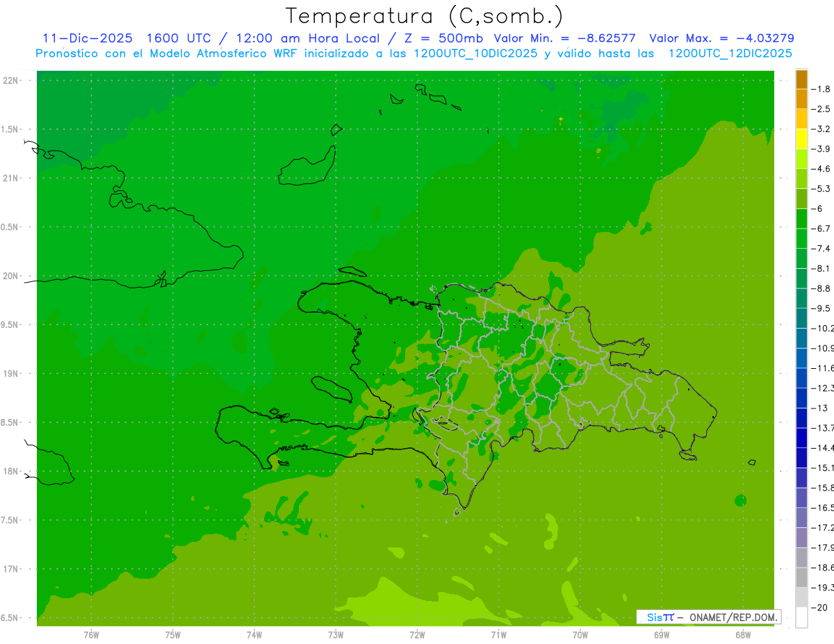This screenshot has height=644, width=834.
Task: Pick the swatch between -1.8 and -2.5
Action: (801, 99)
